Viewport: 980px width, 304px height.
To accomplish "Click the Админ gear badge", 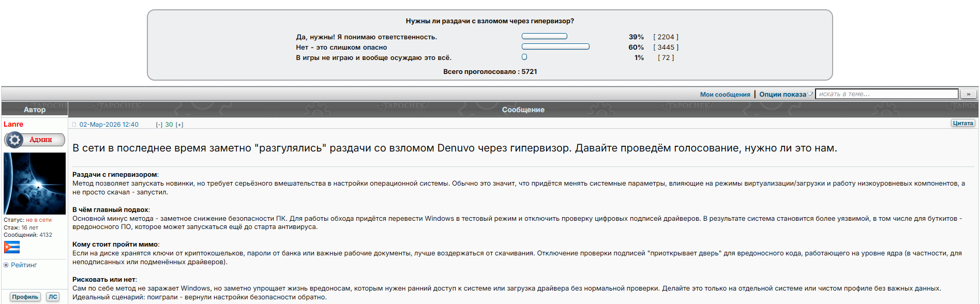I will [35, 140].
